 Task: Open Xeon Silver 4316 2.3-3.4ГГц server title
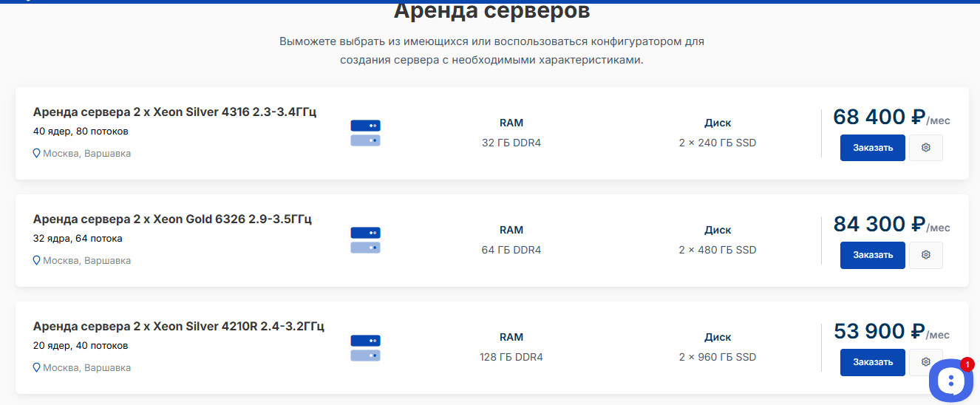pyautogui.click(x=174, y=112)
